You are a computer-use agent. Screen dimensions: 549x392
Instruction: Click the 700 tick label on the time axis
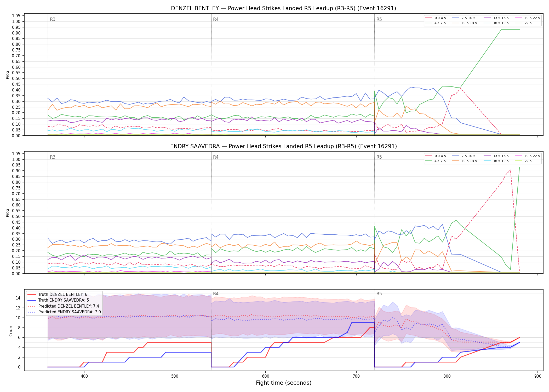(x=356, y=376)
